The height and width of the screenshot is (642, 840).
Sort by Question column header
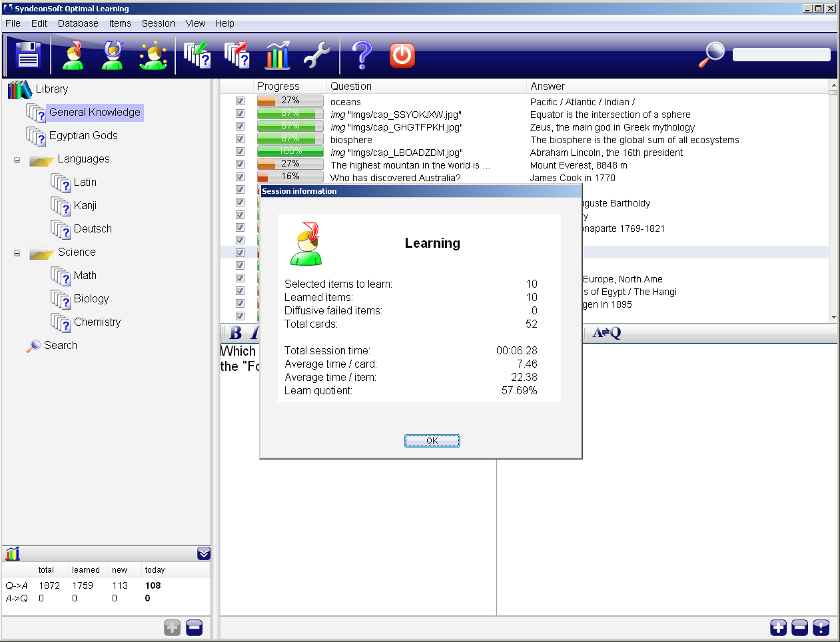pyautogui.click(x=351, y=87)
